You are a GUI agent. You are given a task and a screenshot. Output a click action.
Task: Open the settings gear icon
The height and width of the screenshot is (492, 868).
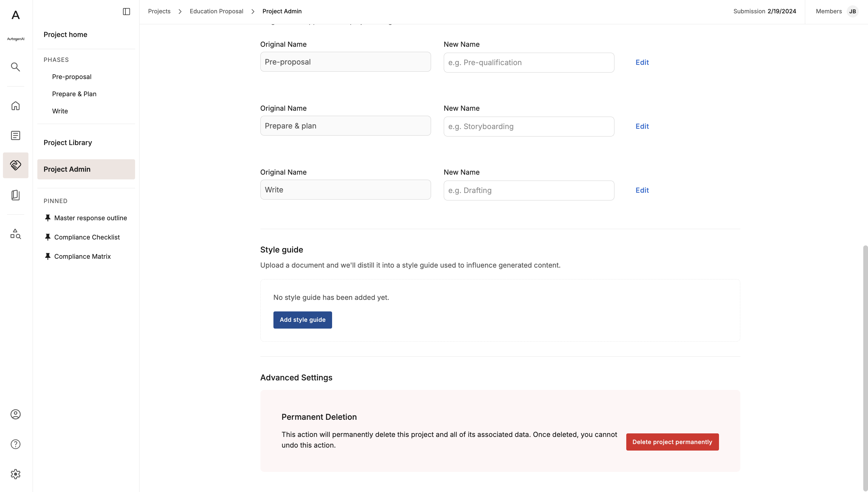16,474
